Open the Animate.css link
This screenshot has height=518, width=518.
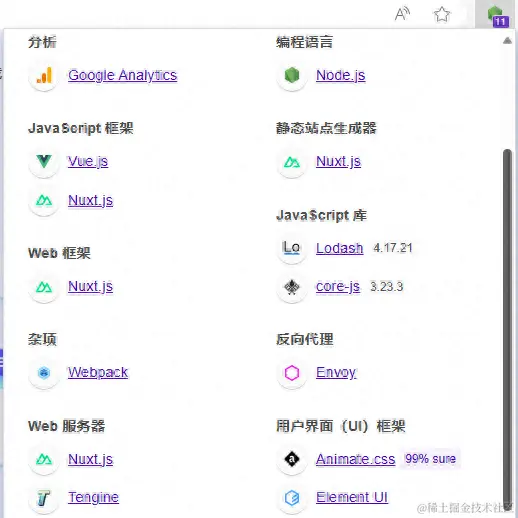tap(355, 459)
